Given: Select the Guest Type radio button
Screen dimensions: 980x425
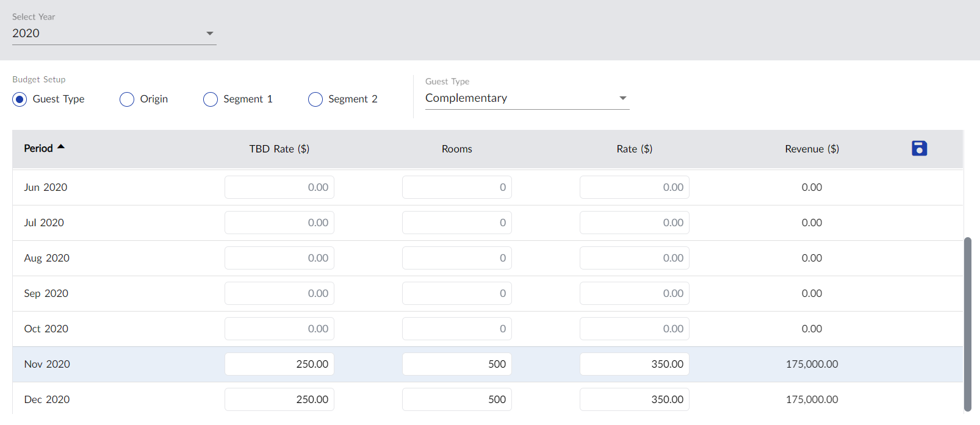Looking at the screenshot, I should coord(20,99).
